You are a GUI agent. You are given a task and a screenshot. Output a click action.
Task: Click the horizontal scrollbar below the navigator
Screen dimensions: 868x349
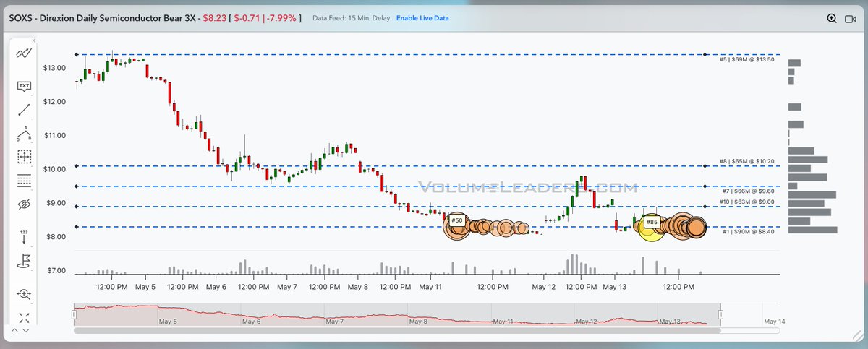pyautogui.click(x=398, y=331)
